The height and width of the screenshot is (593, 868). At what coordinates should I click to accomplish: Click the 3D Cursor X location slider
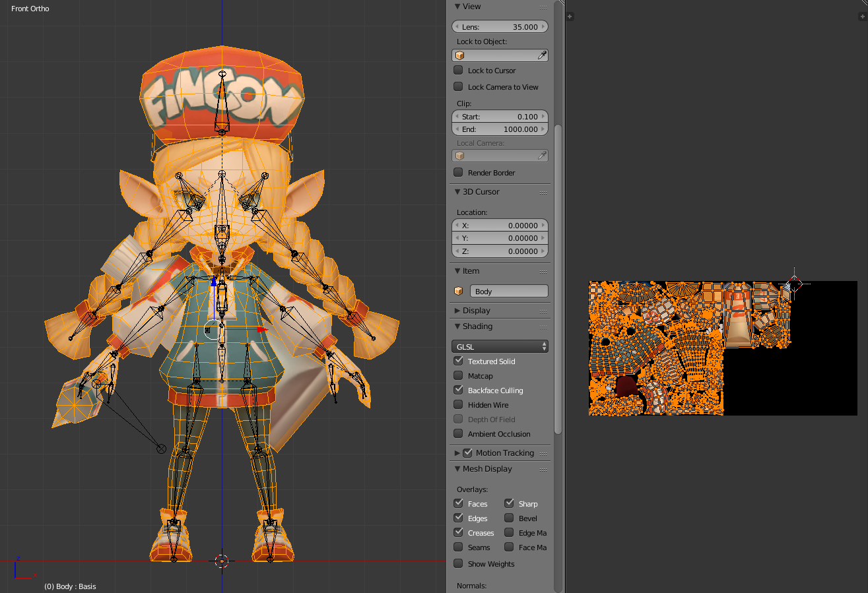(500, 225)
